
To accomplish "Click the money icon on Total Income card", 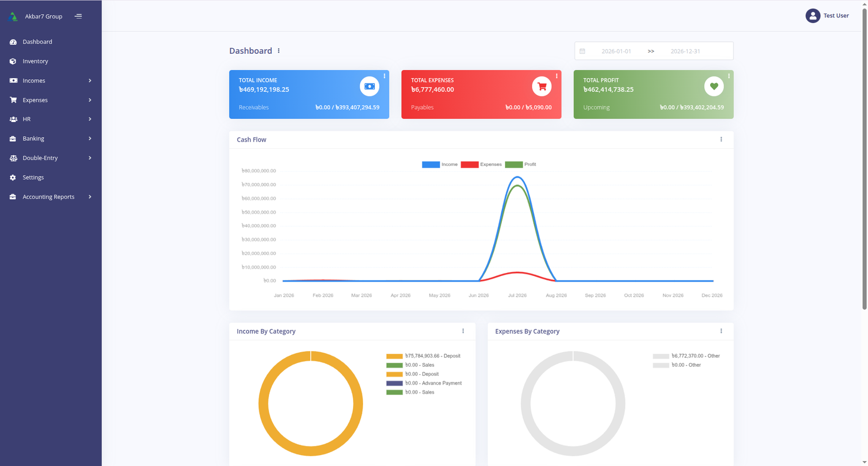I will (x=369, y=86).
